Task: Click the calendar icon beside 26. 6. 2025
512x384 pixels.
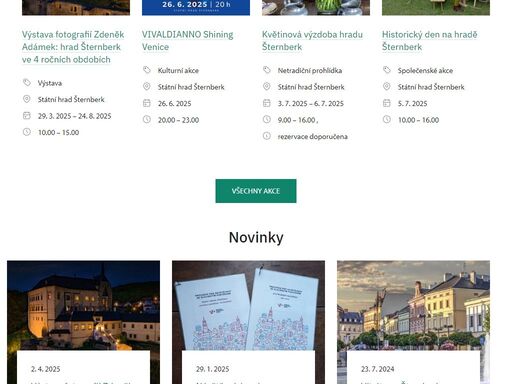Action: click(x=147, y=103)
